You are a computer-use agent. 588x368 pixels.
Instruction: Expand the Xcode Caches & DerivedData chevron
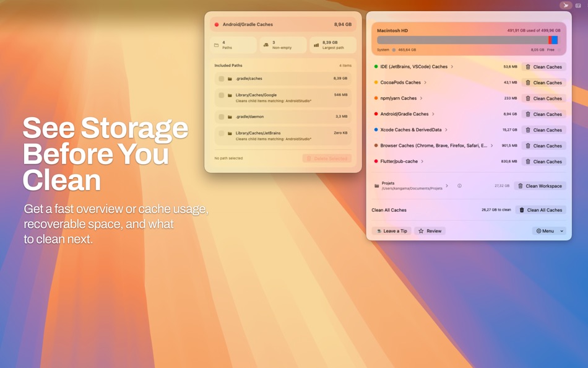click(x=446, y=129)
